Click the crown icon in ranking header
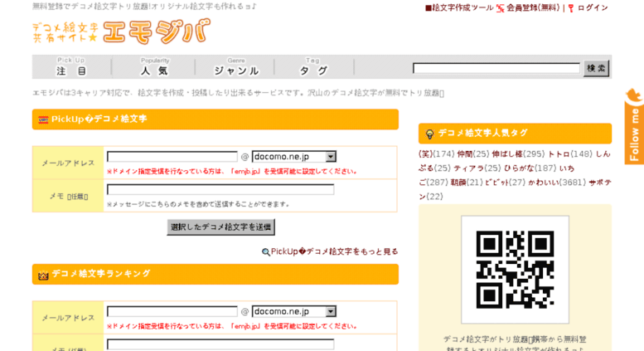 click(x=43, y=275)
